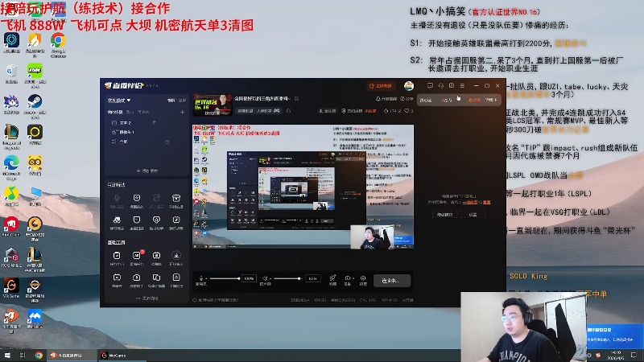Open the recording camera icon in bottom bar

[348, 278]
